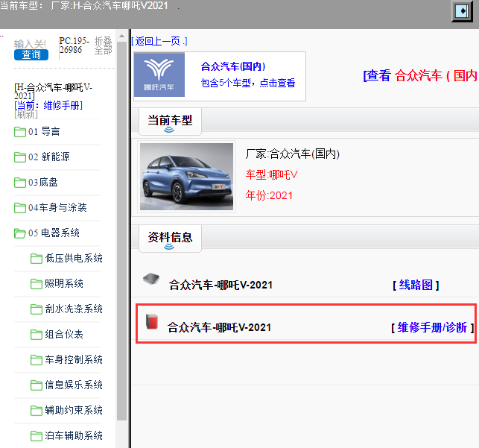Viewport: 479px width, 448px height.
Task: Click 合众汽车-哪吒V-2021 title in 维修手册 row
Action: point(219,327)
